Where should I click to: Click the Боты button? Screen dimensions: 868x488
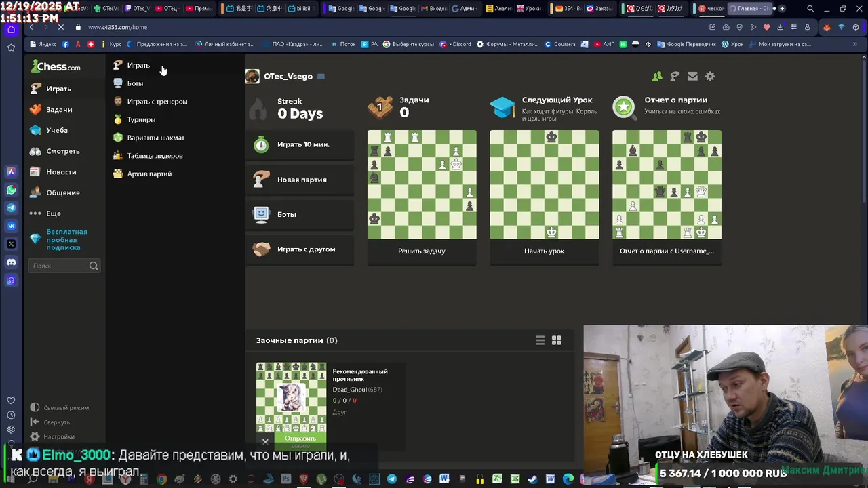[x=300, y=215]
